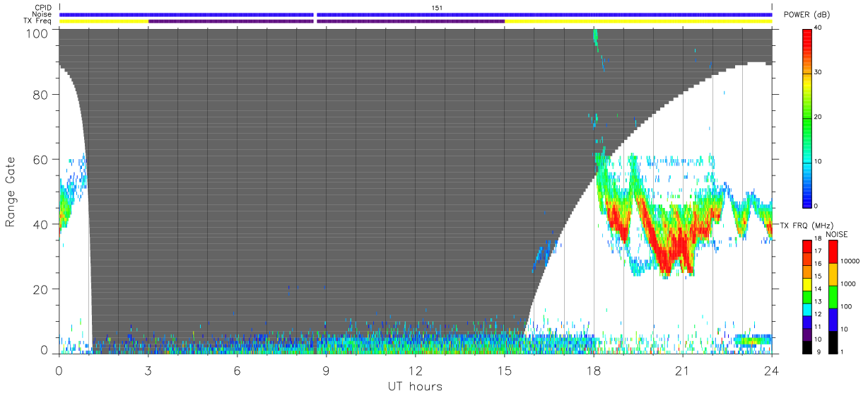Viewport: 868px width, 401px height.
Task: Click the NOISE color scale bar
Action: pos(834,296)
